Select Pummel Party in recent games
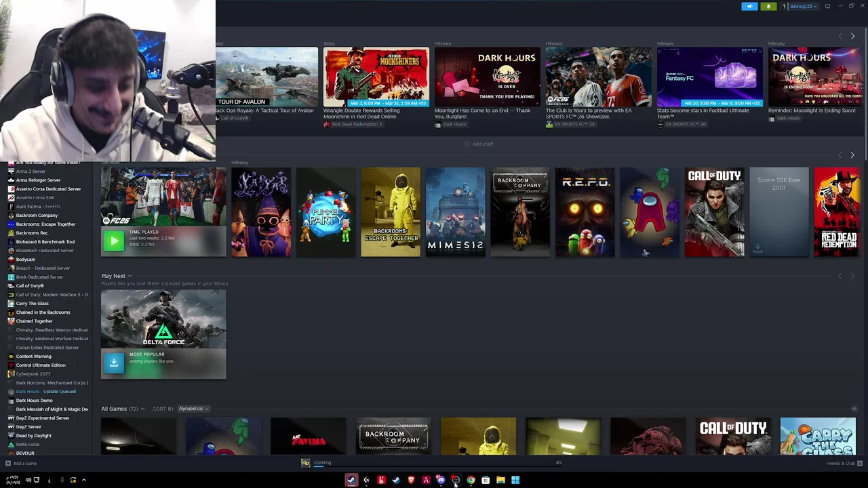The height and width of the screenshot is (488, 868). tap(325, 212)
